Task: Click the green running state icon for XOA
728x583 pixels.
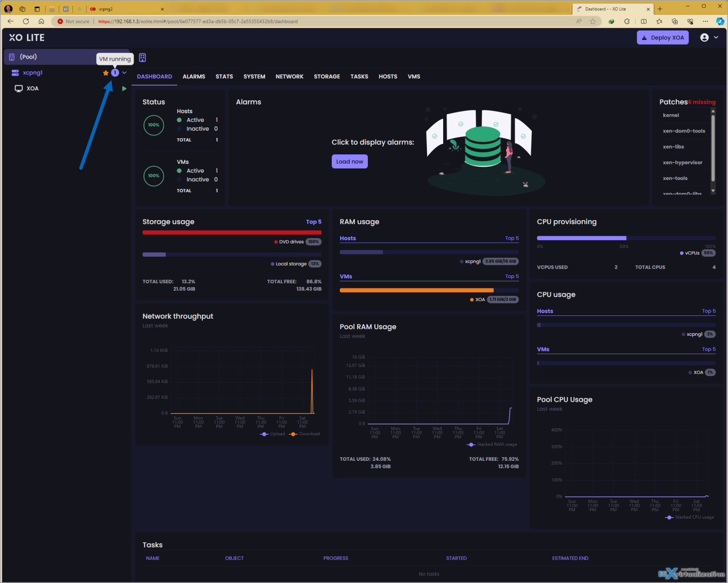Action: tap(124, 89)
